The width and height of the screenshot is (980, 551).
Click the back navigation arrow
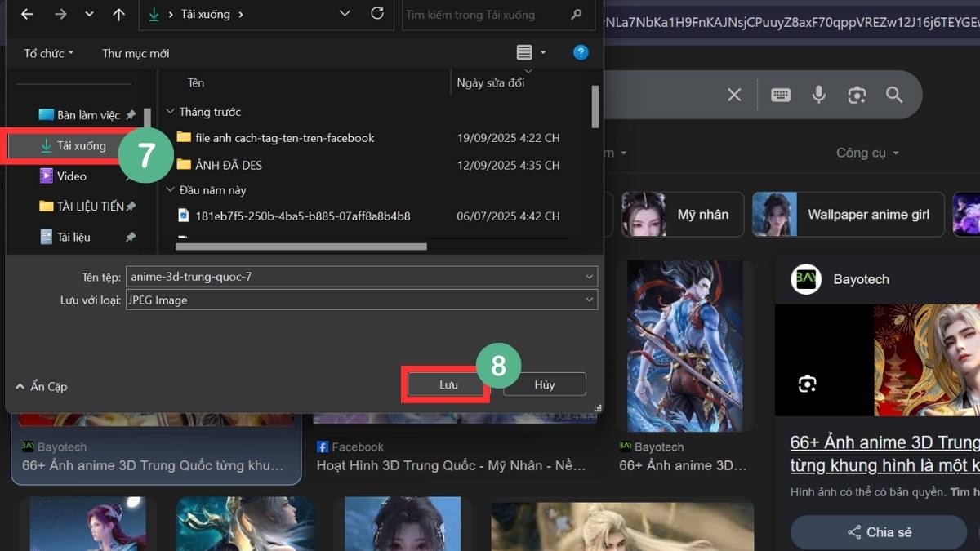pos(27,15)
